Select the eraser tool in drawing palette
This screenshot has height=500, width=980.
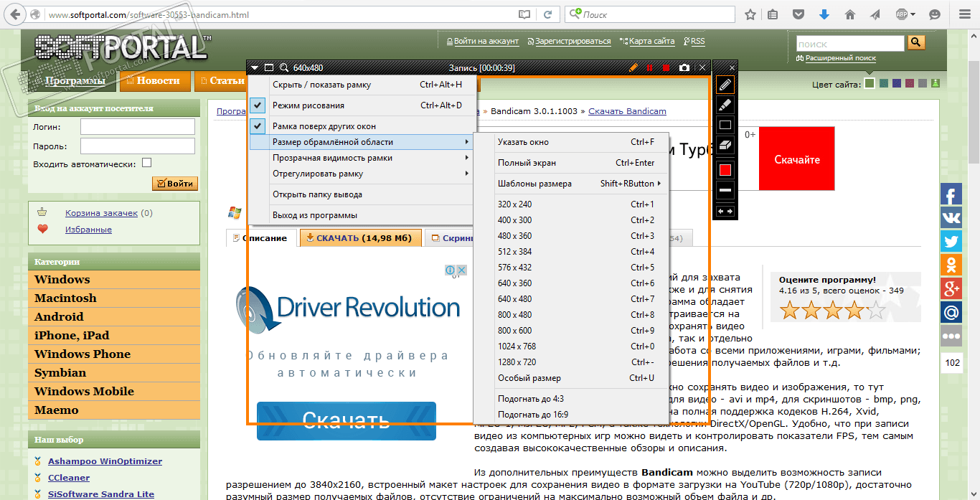[x=725, y=145]
